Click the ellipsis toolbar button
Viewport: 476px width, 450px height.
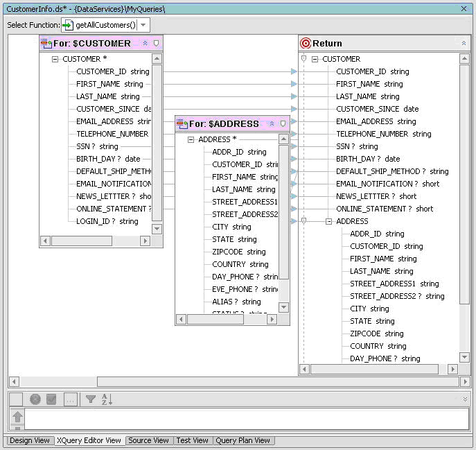click(x=71, y=399)
